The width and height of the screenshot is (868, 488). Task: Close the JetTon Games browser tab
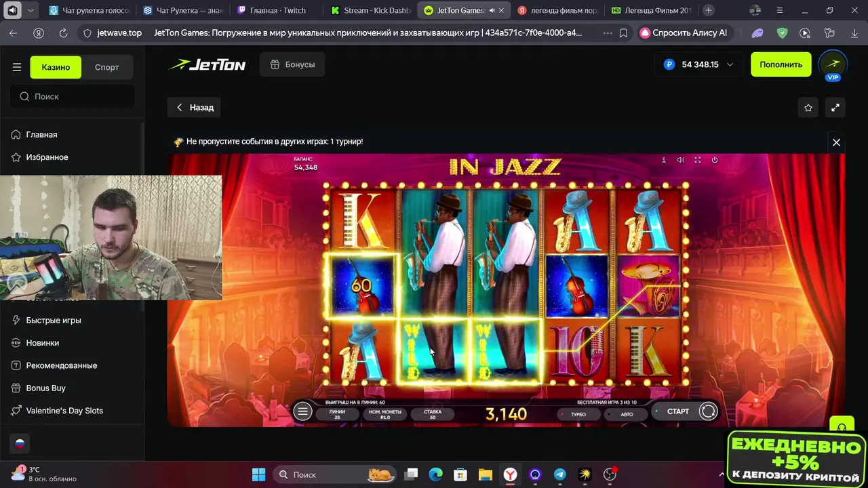[x=502, y=10]
